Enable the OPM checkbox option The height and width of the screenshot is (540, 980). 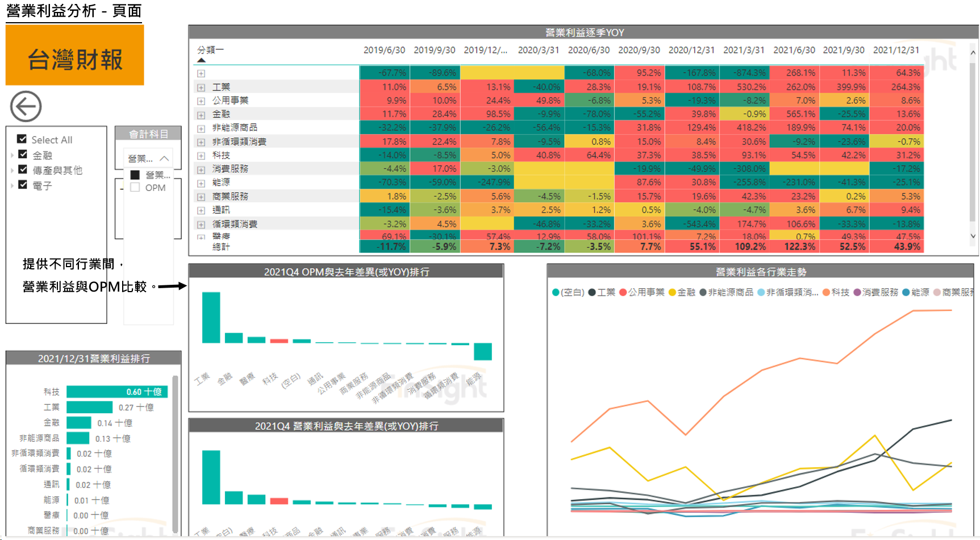(x=135, y=188)
